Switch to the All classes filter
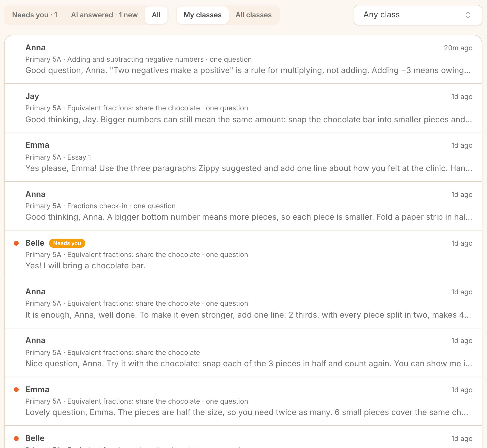 click(254, 15)
